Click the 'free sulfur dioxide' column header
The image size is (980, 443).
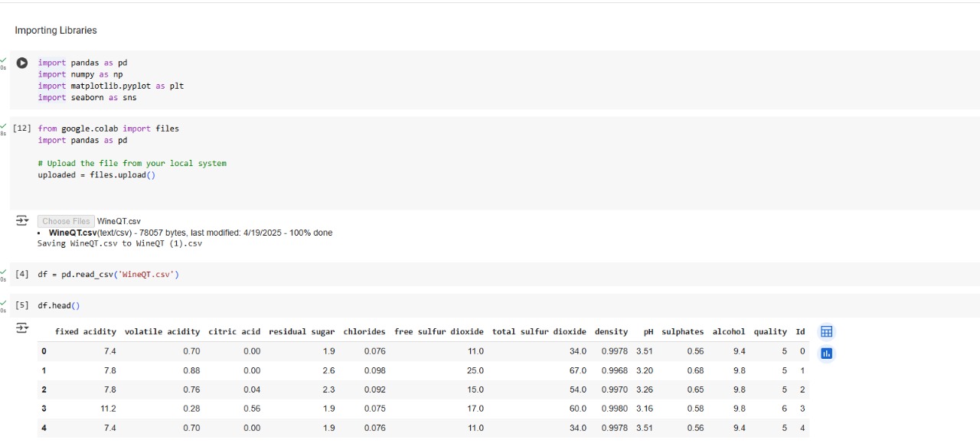tap(439, 332)
